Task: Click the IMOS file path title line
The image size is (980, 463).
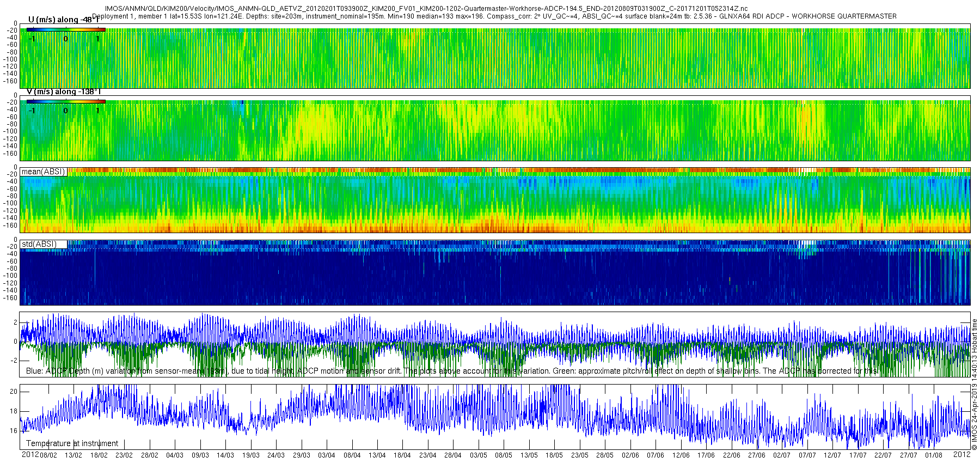Action: pyautogui.click(x=426, y=9)
